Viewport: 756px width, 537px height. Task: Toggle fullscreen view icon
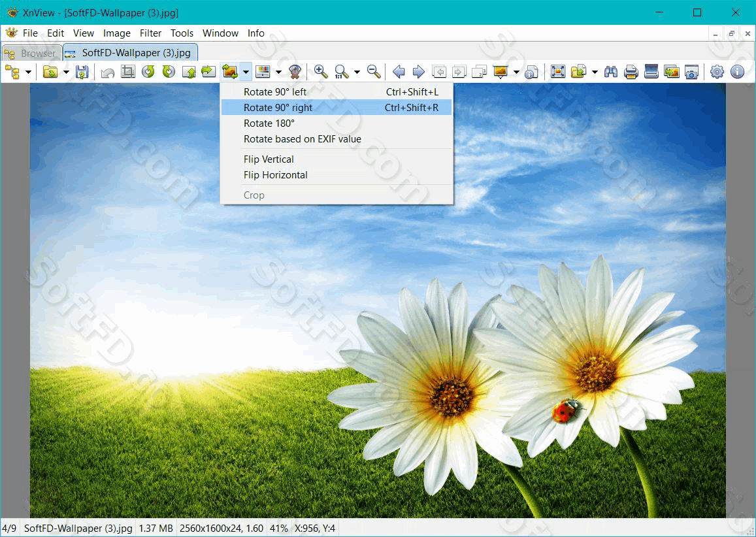[558, 72]
